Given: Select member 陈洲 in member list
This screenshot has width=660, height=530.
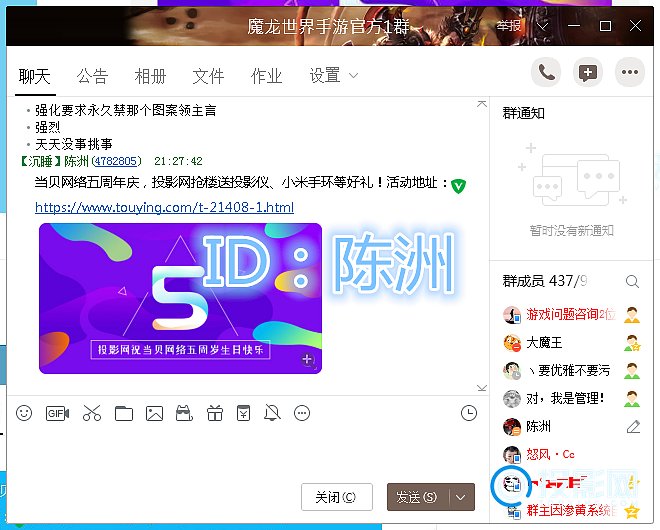Looking at the screenshot, I should pos(572,426).
